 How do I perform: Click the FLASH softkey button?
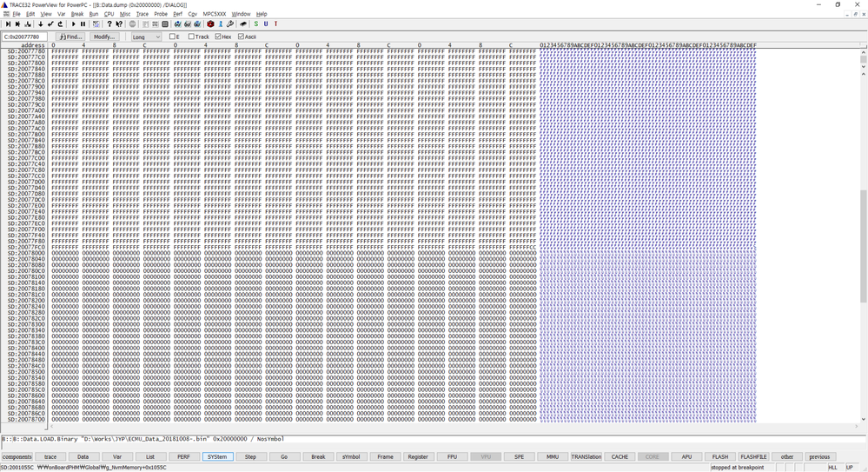click(x=720, y=456)
